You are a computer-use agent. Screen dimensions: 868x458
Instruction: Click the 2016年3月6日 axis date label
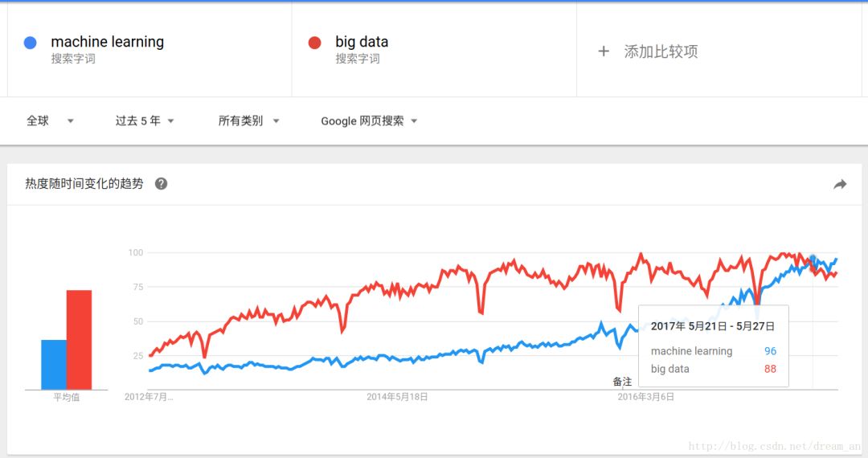[x=645, y=397]
